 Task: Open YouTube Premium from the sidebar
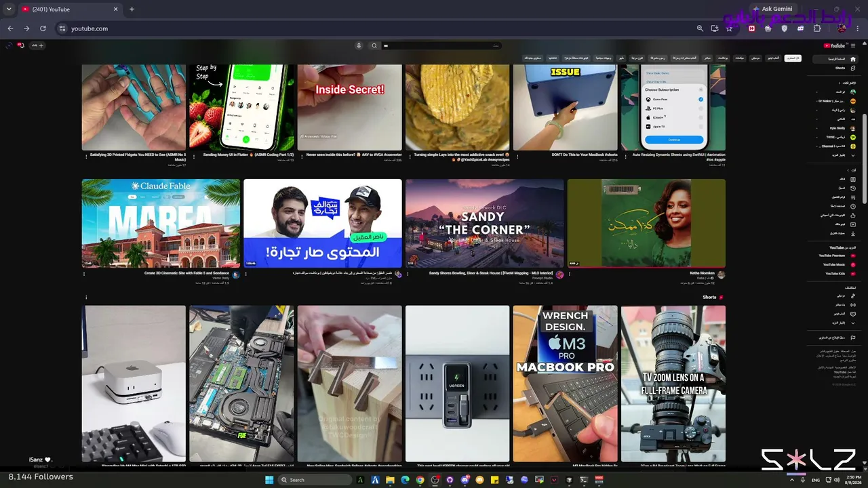[x=837, y=256]
